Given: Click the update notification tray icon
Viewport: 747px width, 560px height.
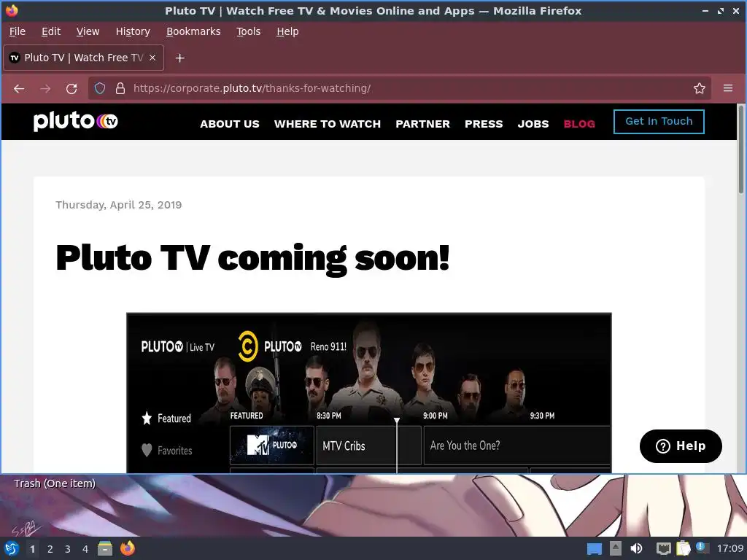Looking at the screenshot, I should pos(701,548).
